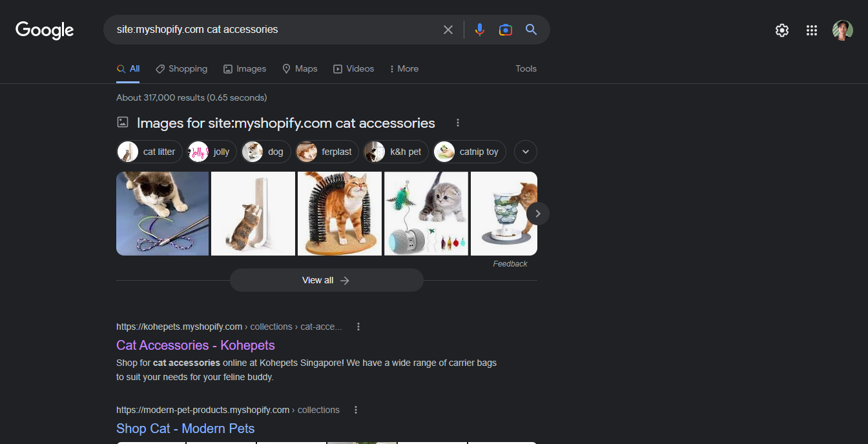Switch to the Videos tab
868x444 pixels.
click(x=353, y=68)
